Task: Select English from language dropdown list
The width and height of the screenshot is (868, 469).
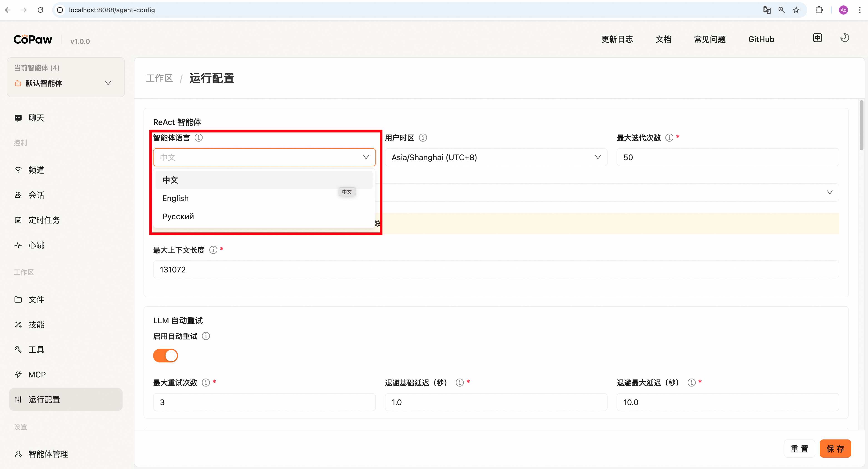Action: tap(176, 198)
